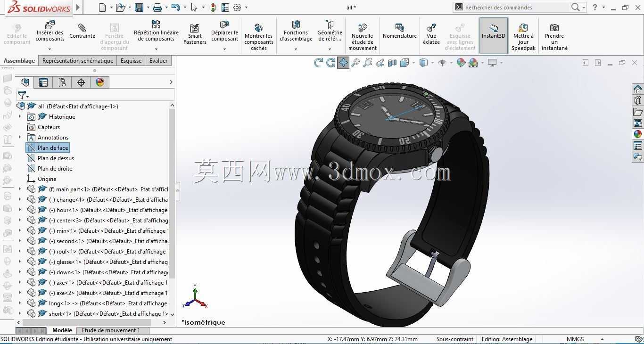Open the units MMGS dropdown arrow
Image resolution: width=644 pixels, height=344 pixels.
(603, 339)
